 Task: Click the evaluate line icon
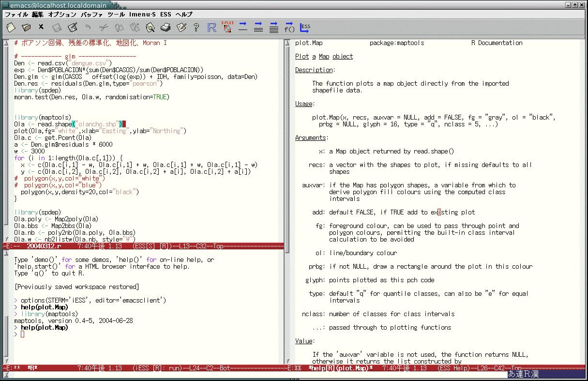(x=243, y=27)
